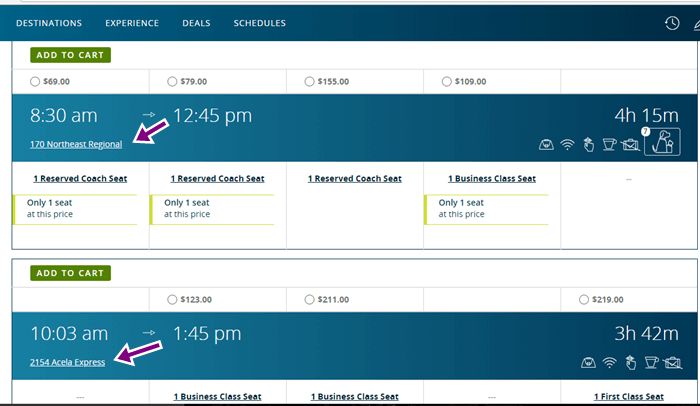
Task: Click 'Only 1 seat' notice under $69.00
Action: 75,209
